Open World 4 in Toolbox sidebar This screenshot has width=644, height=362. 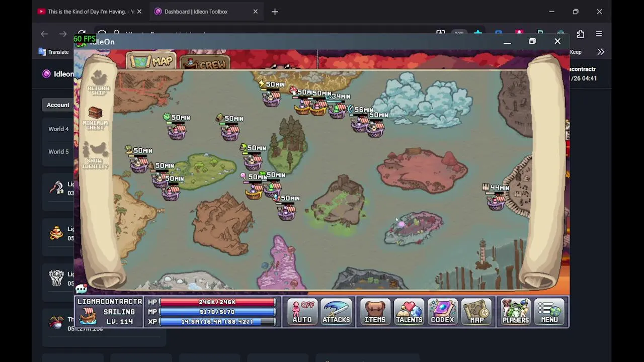pyautogui.click(x=58, y=129)
